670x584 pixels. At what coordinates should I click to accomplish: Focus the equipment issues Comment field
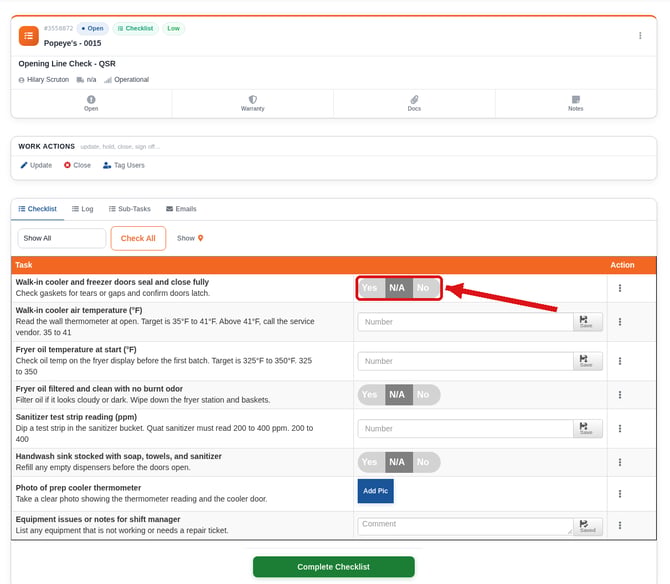pos(465,526)
